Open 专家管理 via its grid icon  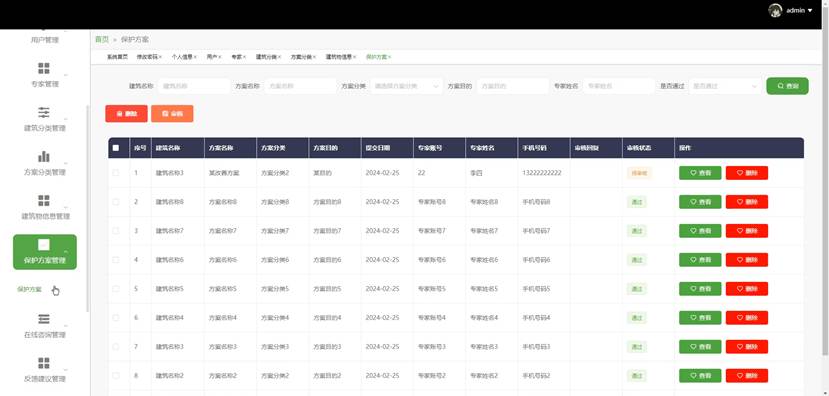(44, 69)
